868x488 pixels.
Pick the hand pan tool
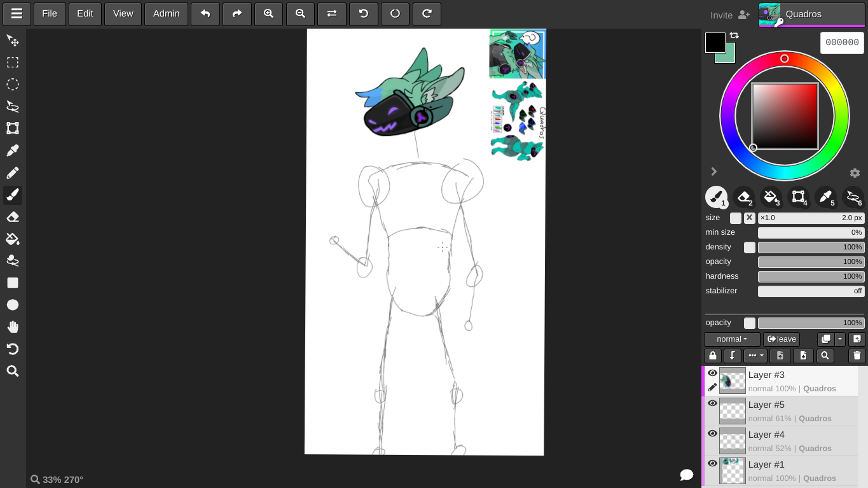coord(12,327)
